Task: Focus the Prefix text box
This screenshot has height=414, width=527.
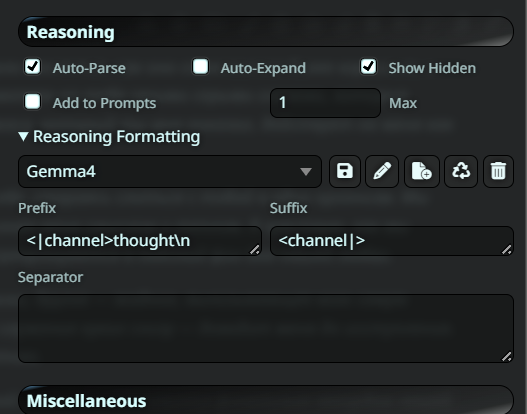Action: 140,241
